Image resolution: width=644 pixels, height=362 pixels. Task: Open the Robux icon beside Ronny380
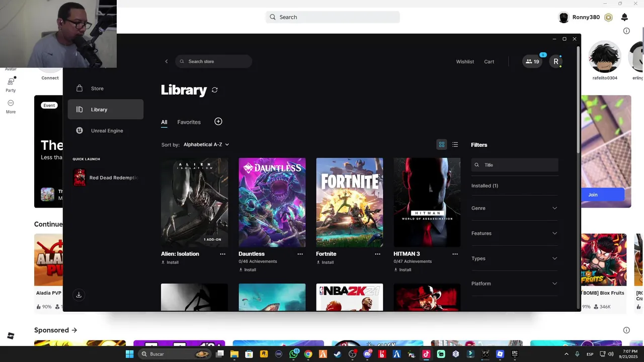tap(608, 17)
